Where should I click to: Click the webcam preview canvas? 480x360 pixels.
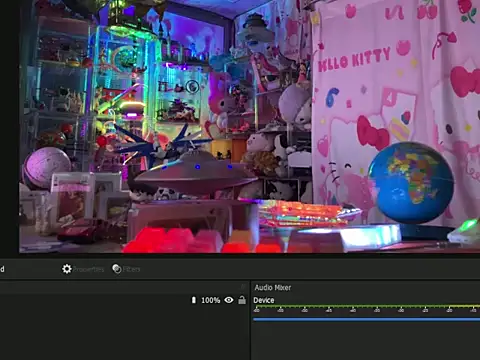[250, 126]
